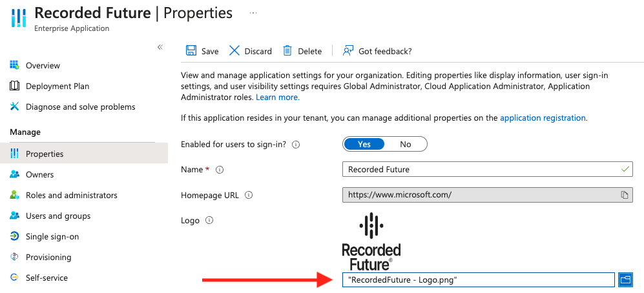Show info tooltip for Logo
This screenshot has height=293, width=644.
tap(209, 221)
